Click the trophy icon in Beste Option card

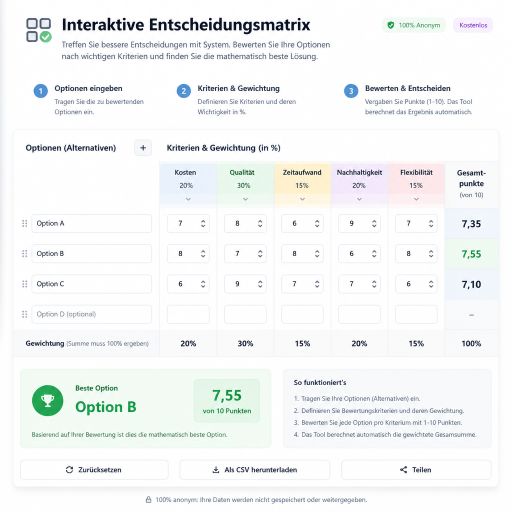point(47,401)
